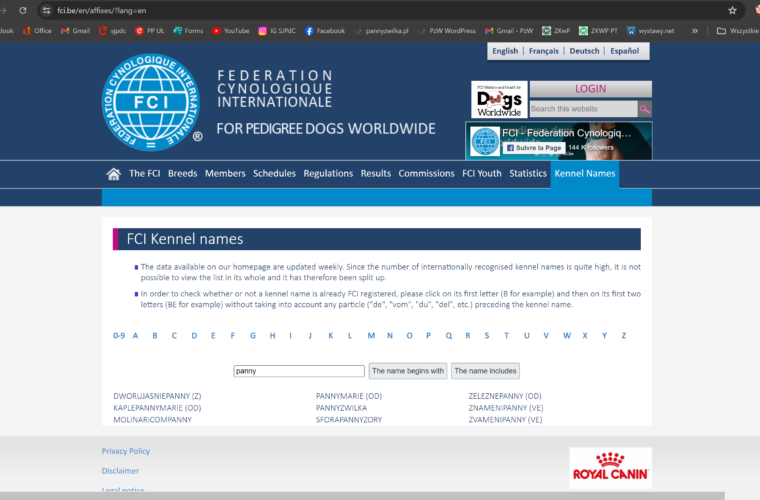
Task: Click letter K in the alphabet index
Action: tap(331, 336)
